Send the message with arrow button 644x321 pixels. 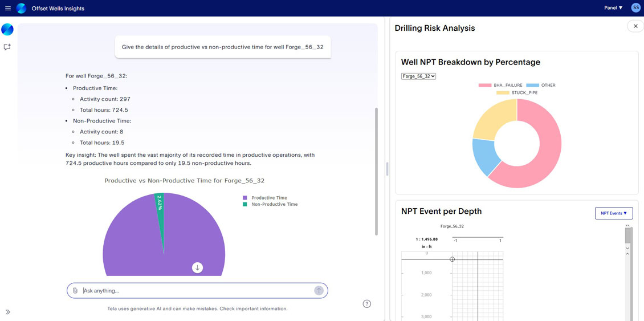coord(319,291)
